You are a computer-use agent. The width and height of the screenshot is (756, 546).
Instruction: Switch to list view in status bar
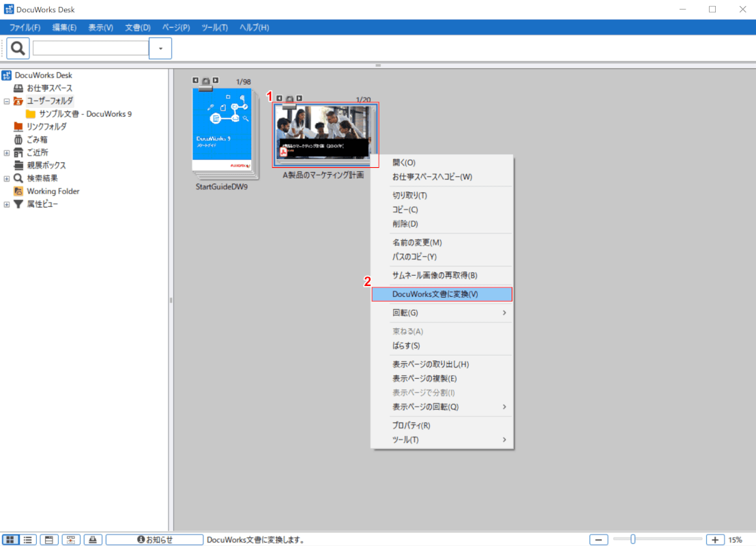28,539
